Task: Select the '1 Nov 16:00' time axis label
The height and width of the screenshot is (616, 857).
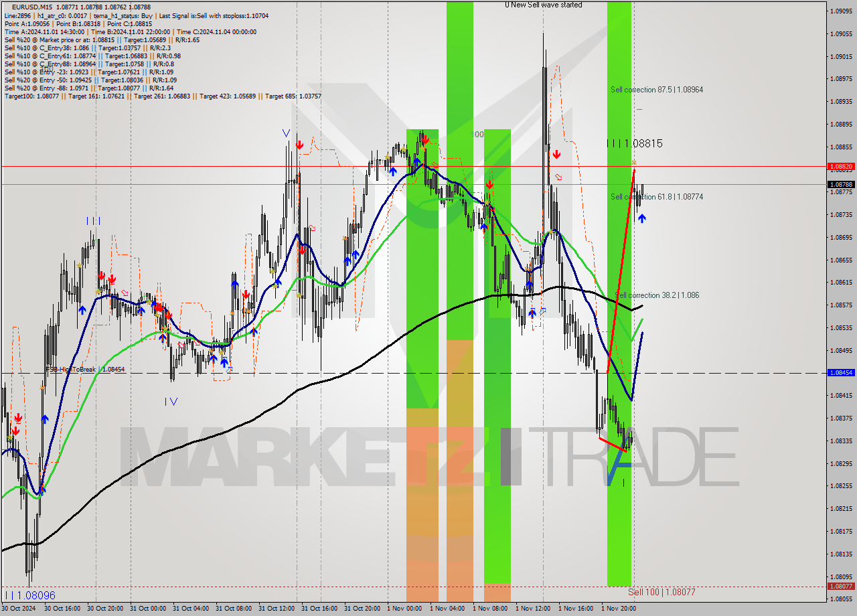Action: point(576,609)
